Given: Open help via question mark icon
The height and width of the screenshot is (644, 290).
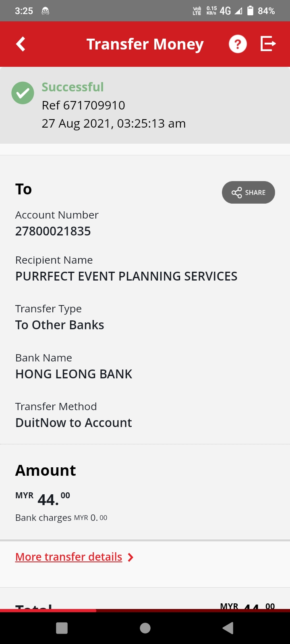Looking at the screenshot, I should tap(238, 44).
